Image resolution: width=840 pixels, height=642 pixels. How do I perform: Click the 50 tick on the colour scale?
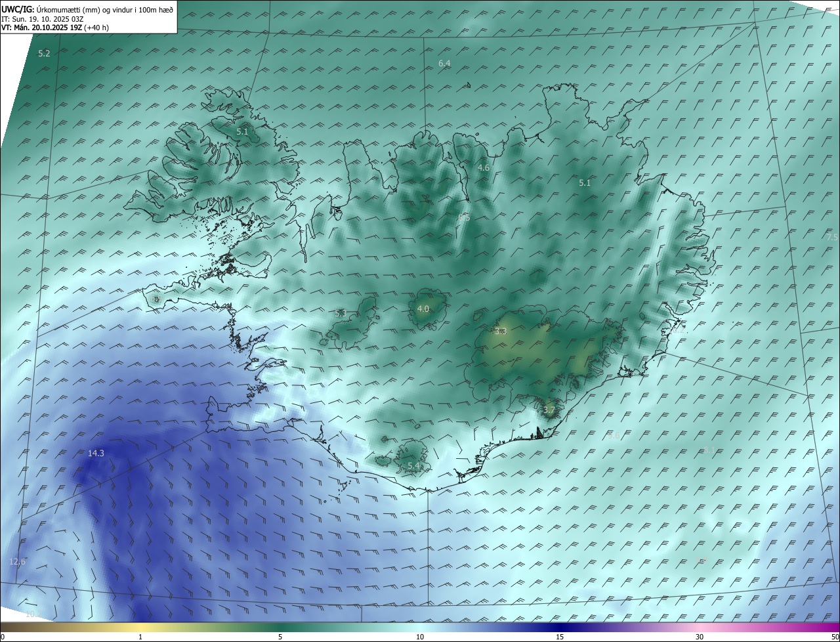pyautogui.click(x=835, y=637)
